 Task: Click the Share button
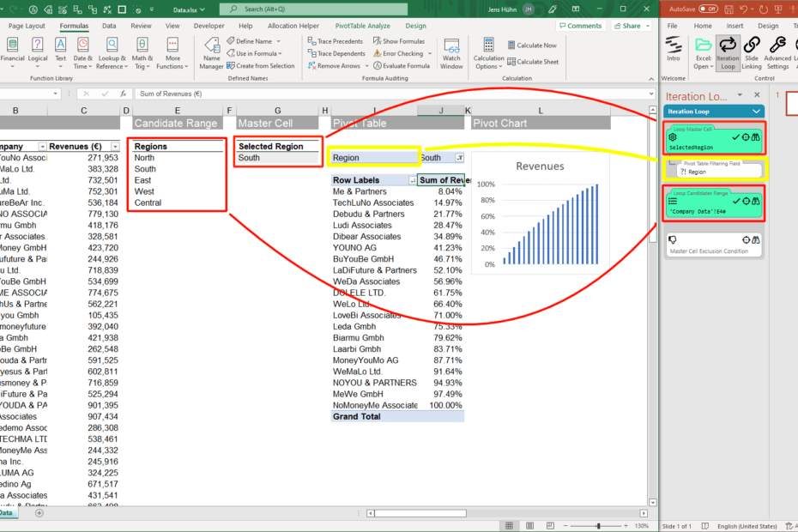(631, 25)
